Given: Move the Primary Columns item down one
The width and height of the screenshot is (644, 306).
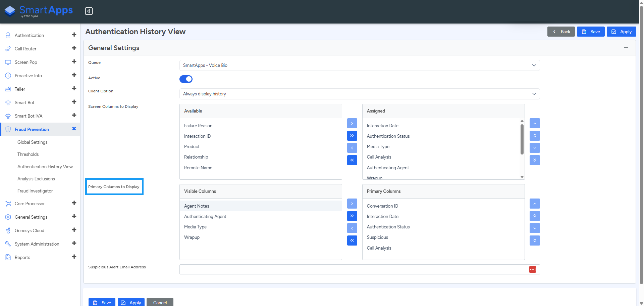Looking at the screenshot, I should pos(535,228).
